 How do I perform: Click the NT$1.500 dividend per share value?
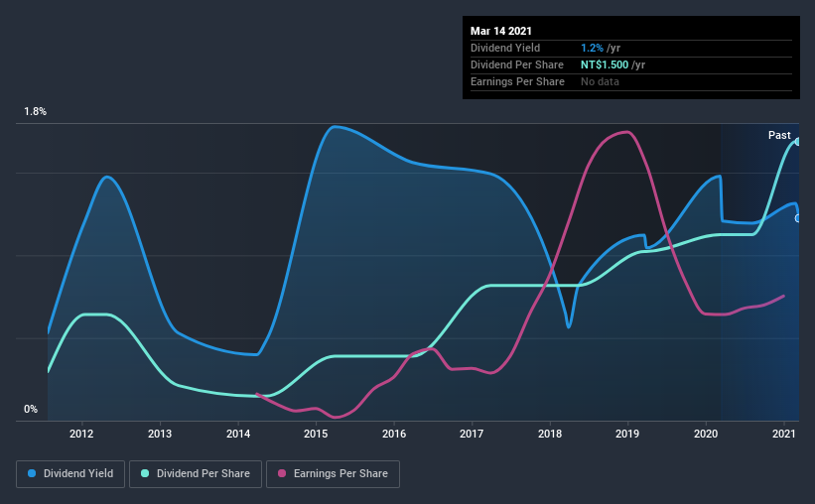605,64
